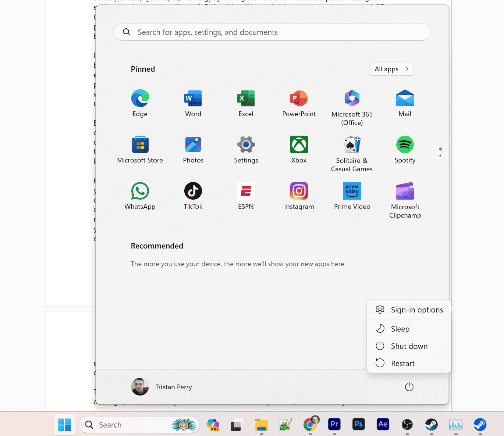The width and height of the screenshot is (504, 436).
Task: Choose Shut down from power menu
Action: pyautogui.click(x=409, y=346)
